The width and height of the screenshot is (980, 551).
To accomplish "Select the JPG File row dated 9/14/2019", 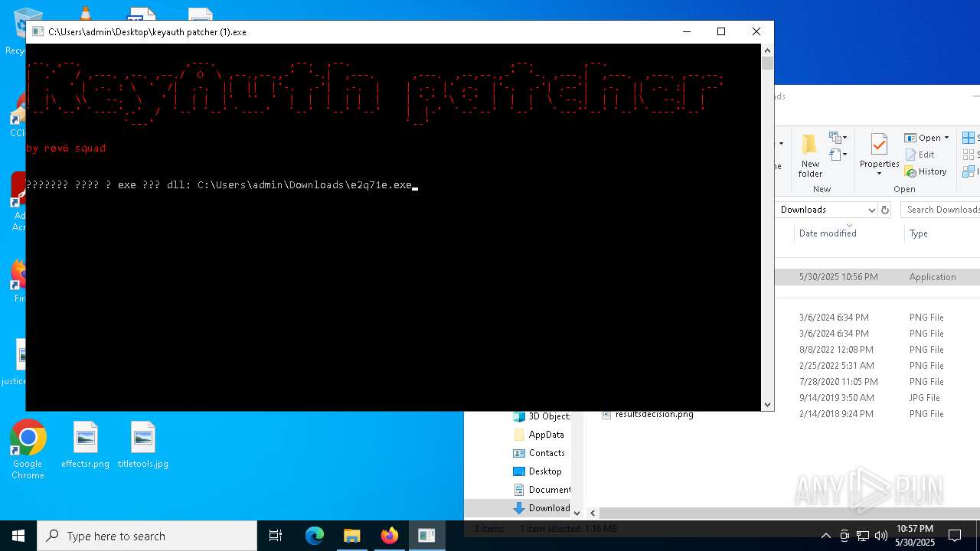I will [x=877, y=398].
